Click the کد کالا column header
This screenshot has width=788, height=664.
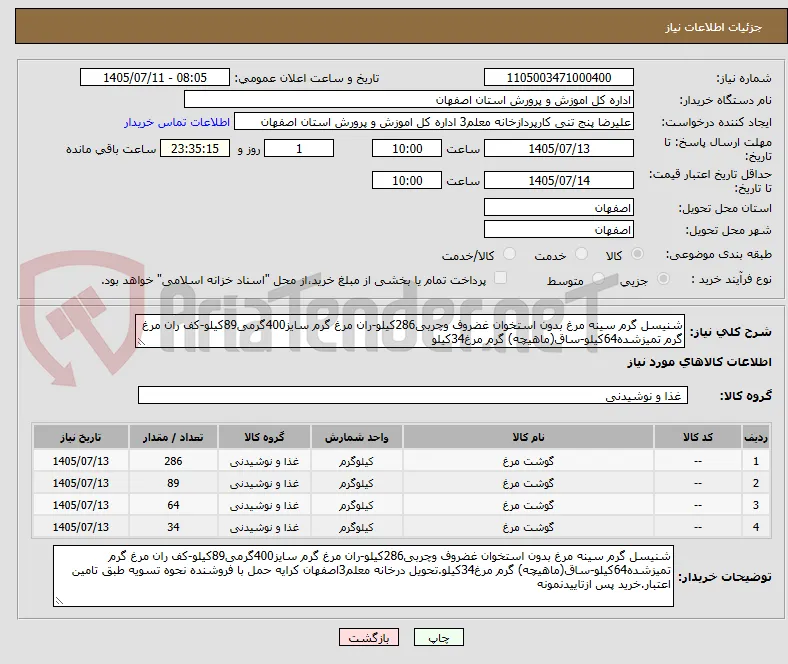(698, 437)
